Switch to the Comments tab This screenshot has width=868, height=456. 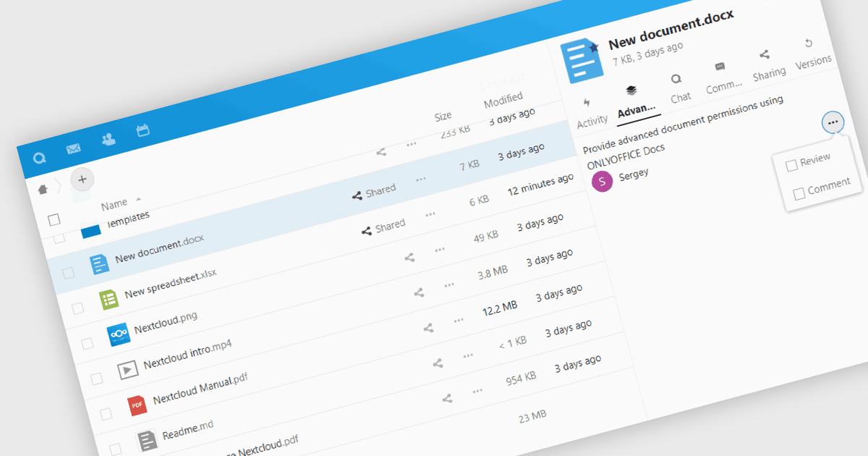click(x=723, y=78)
